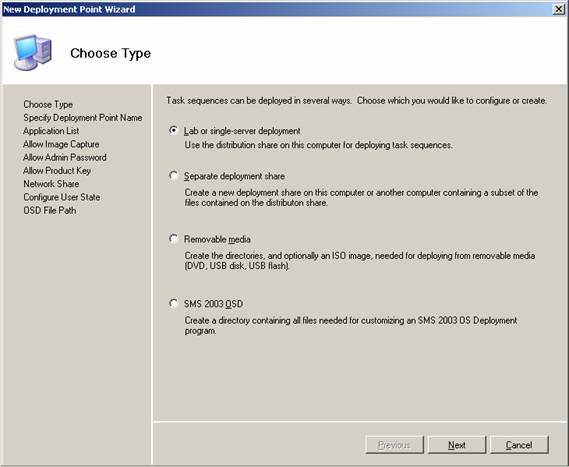Open the Configure User State step
Screen dimensions: 569x467
[62, 197]
